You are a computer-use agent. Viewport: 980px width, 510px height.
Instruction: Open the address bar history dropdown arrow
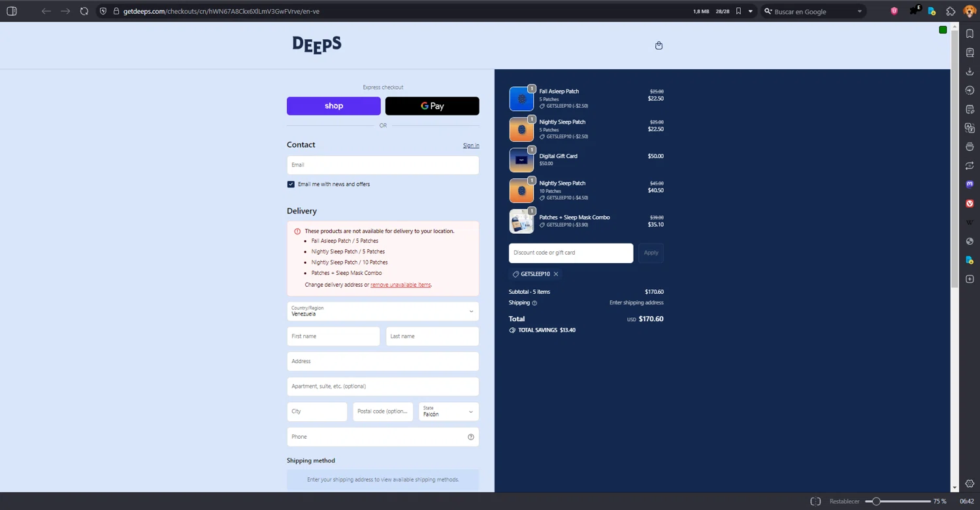point(751,11)
